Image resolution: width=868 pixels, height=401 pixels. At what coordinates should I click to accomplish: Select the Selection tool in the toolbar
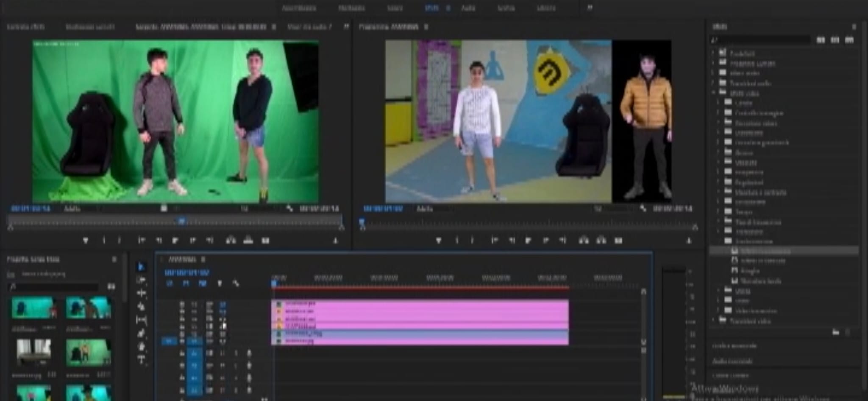(141, 266)
